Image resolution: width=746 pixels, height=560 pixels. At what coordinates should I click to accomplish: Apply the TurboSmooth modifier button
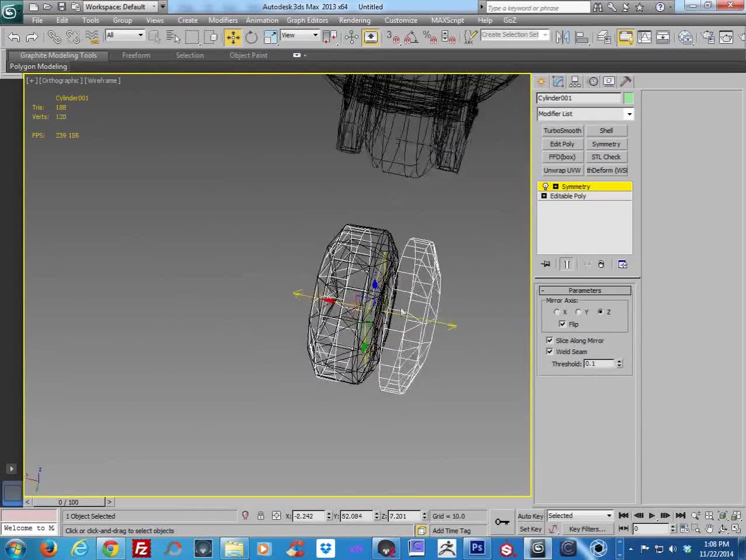pyautogui.click(x=562, y=131)
